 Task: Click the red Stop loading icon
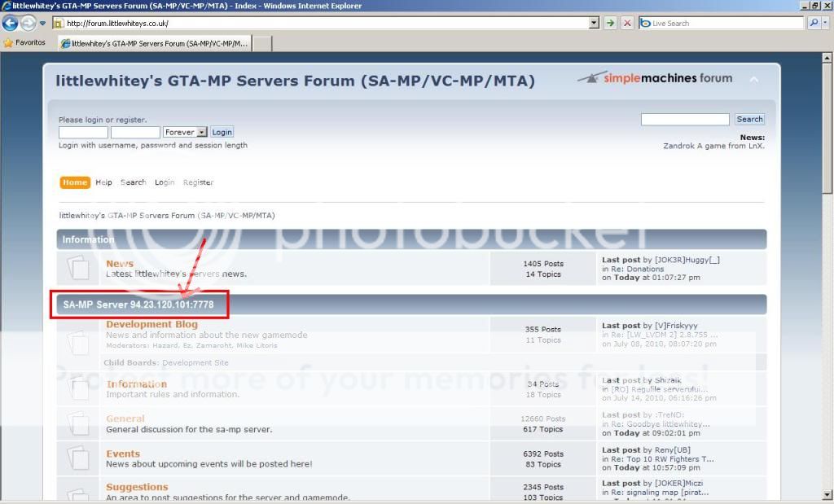(627, 23)
